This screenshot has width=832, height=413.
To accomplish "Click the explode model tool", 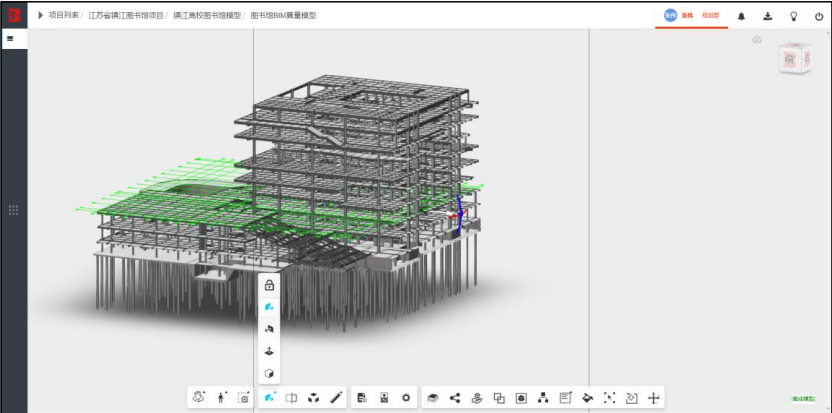I will pyautogui.click(x=314, y=398).
